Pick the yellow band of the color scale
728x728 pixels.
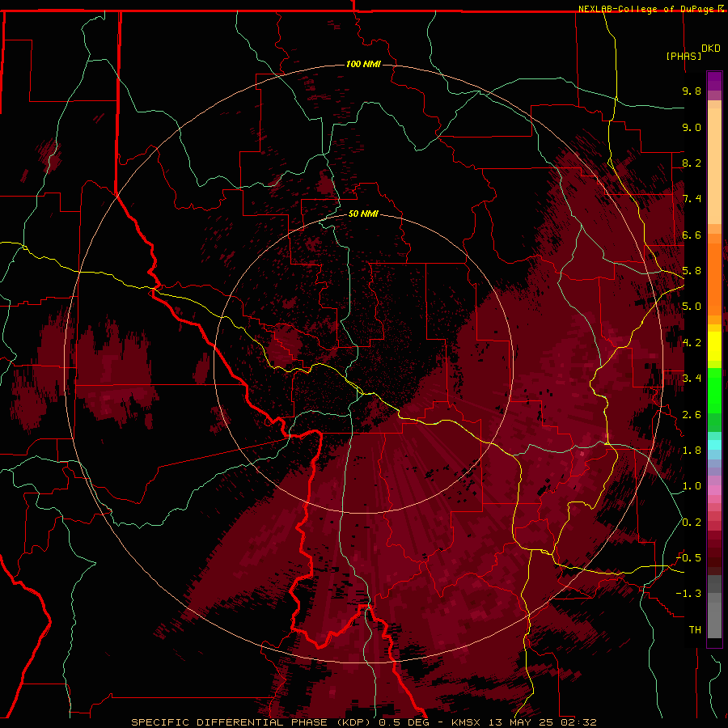(714, 346)
